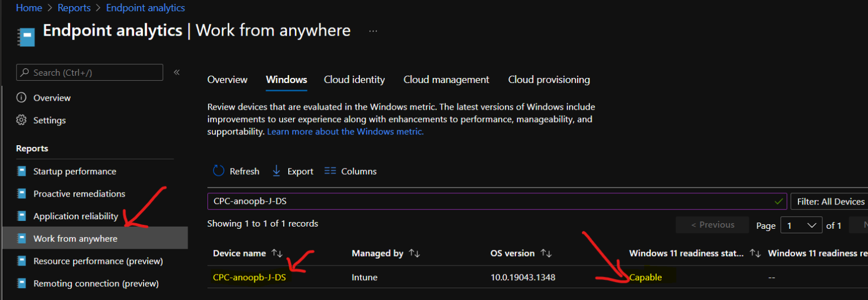Click the Previous page button
The height and width of the screenshot is (300, 868).
(713, 225)
